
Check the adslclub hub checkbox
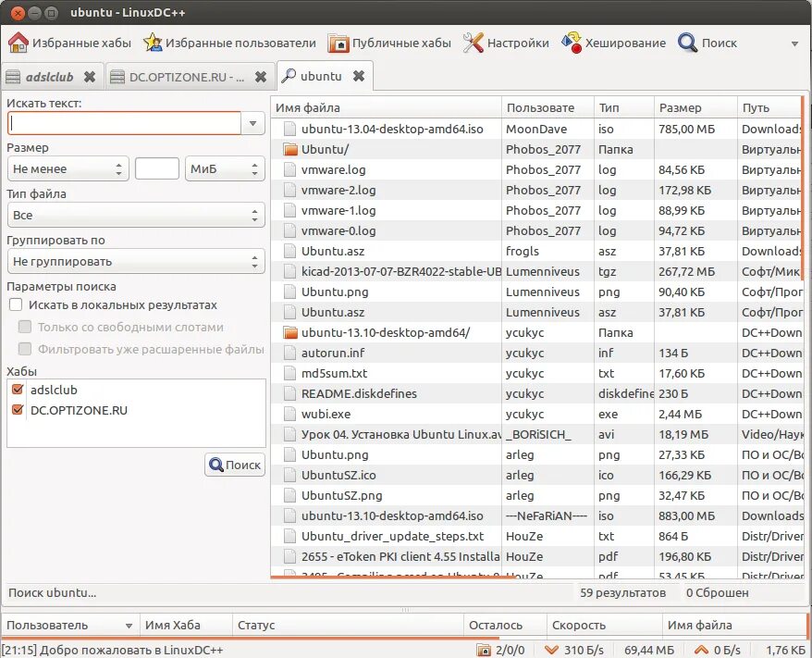click(18, 389)
